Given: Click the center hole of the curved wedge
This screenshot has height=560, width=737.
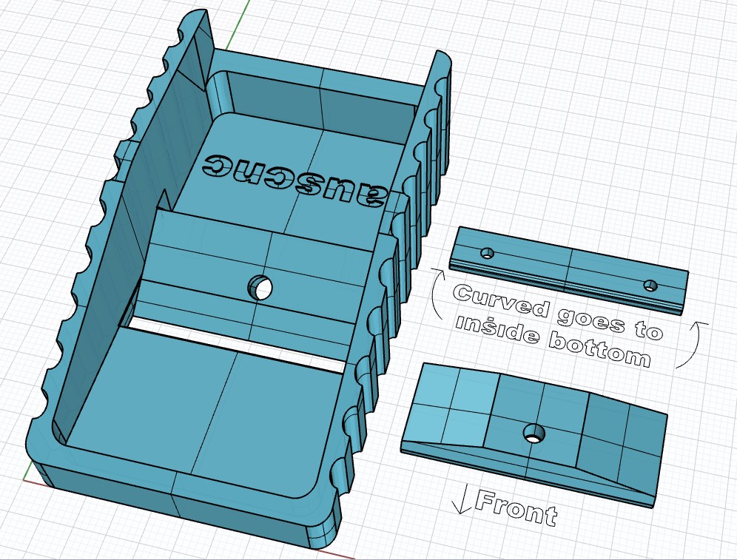Looking at the screenshot, I should (x=535, y=432).
